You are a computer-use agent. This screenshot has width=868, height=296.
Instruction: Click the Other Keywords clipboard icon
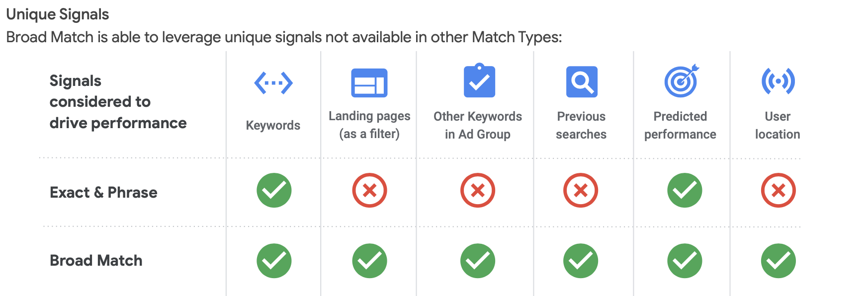tap(479, 81)
